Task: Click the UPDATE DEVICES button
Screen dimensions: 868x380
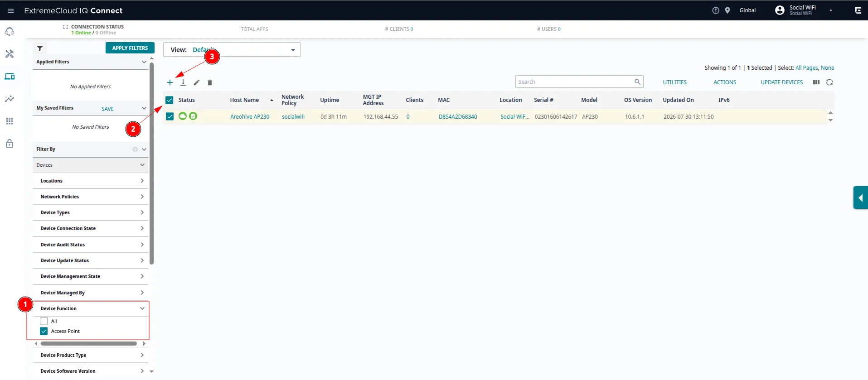Action: [x=782, y=82]
